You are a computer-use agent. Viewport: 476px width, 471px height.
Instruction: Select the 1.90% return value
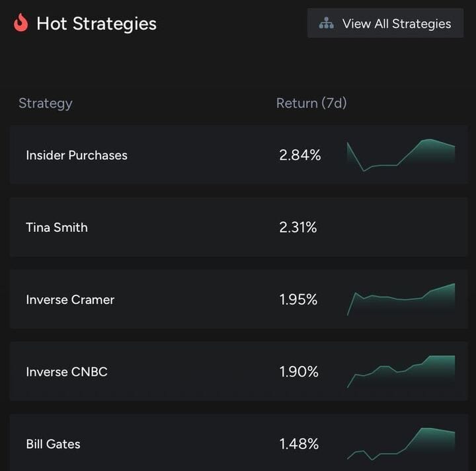pos(299,372)
